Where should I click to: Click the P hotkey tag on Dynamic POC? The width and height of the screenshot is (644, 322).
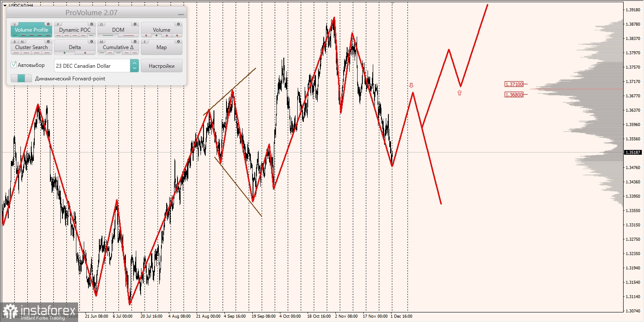click(58, 24)
